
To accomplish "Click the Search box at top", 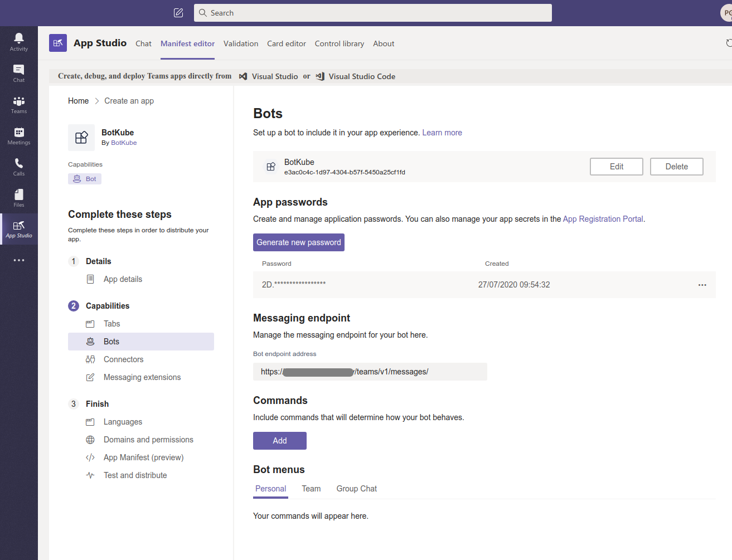I will [x=373, y=13].
